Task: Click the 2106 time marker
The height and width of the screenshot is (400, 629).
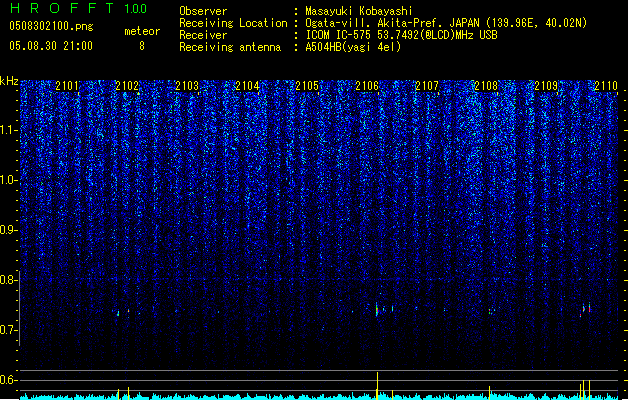Action: point(367,86)
